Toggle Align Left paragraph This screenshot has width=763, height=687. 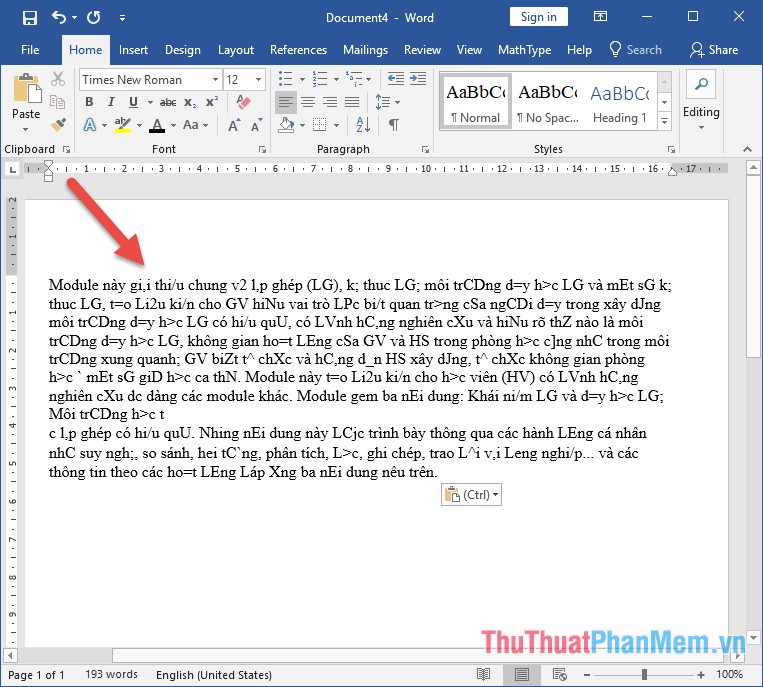[286, 102]
